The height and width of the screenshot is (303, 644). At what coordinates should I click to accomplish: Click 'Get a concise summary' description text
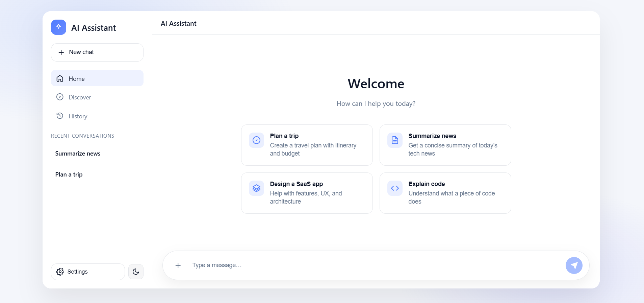tap(453, 149)
